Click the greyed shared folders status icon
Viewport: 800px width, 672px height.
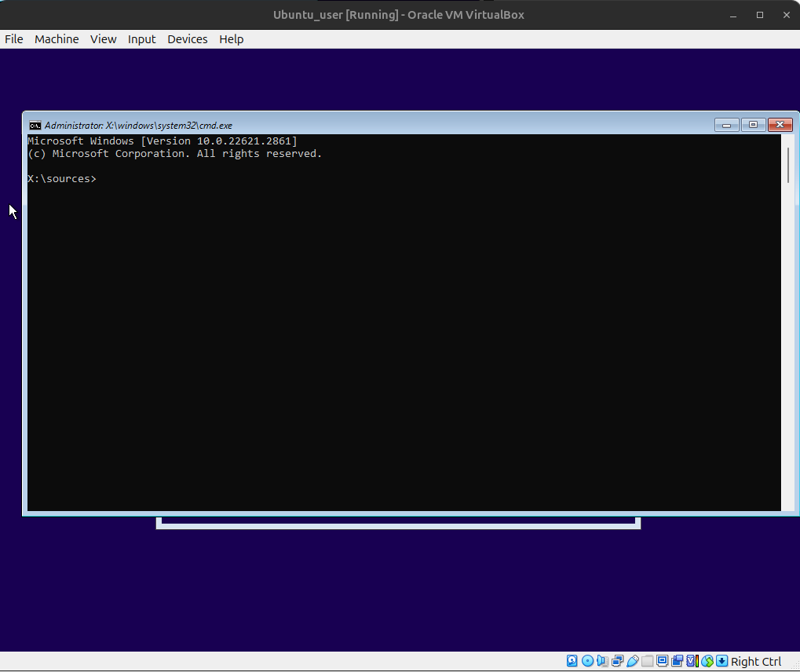point(647,661)
